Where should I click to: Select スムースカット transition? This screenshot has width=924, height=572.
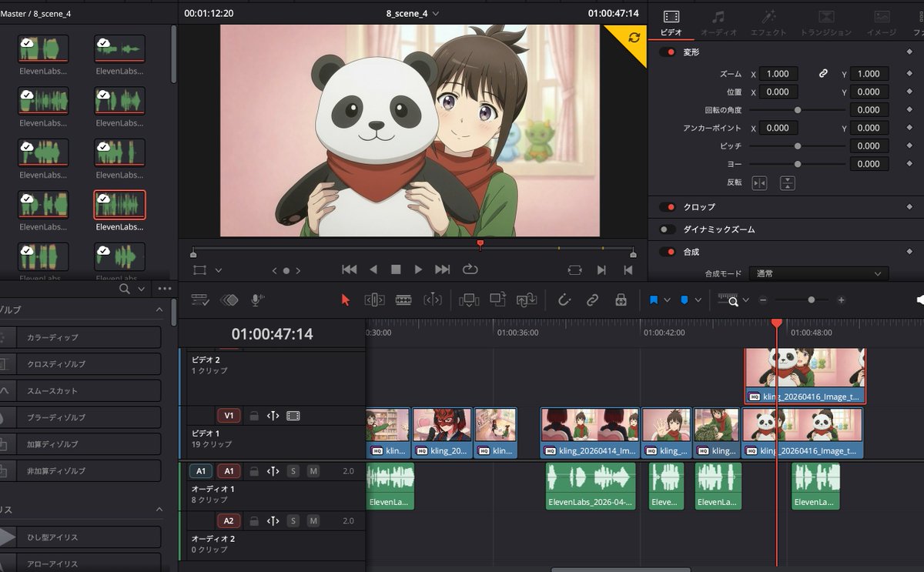[81, 391]
